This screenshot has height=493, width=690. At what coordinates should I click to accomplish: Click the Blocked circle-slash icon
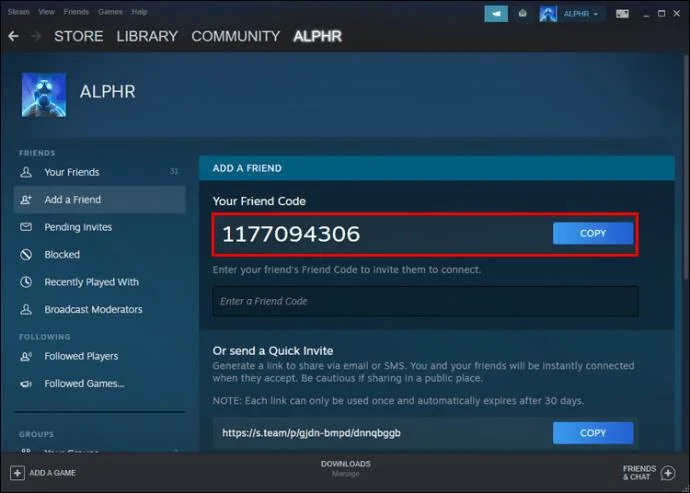pyautogui.click(x=26, y=254)
